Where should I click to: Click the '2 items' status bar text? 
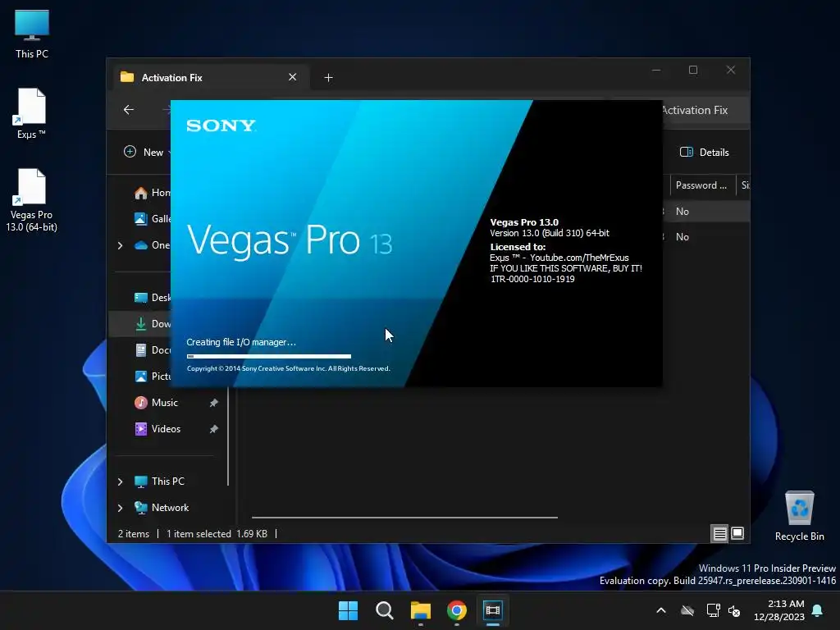134,534
